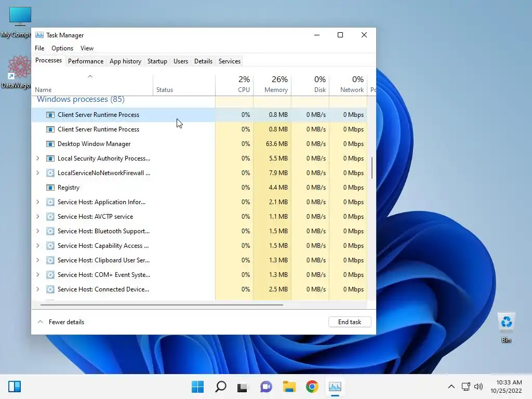The image size is (532, 399).
Task: Select the Recycle Bin desktop icon
Action: pyautogui.click(x=506, y=328)
